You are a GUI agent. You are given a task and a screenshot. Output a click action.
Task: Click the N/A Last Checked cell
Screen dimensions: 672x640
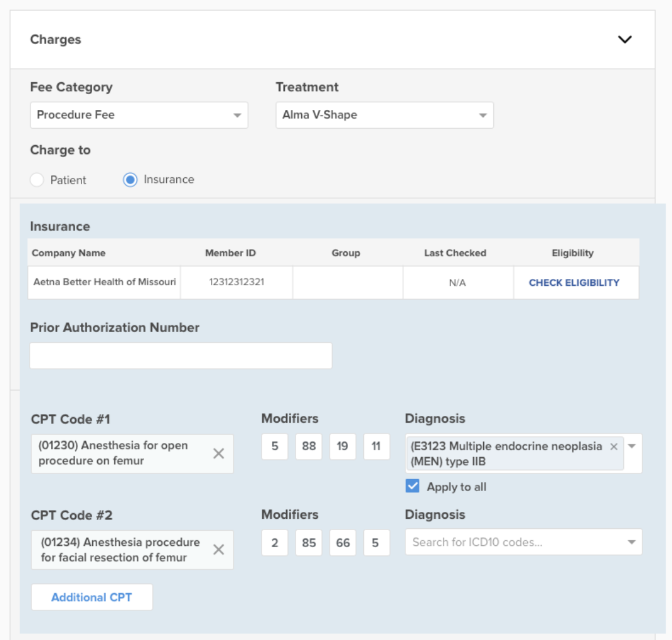point(458,283)
